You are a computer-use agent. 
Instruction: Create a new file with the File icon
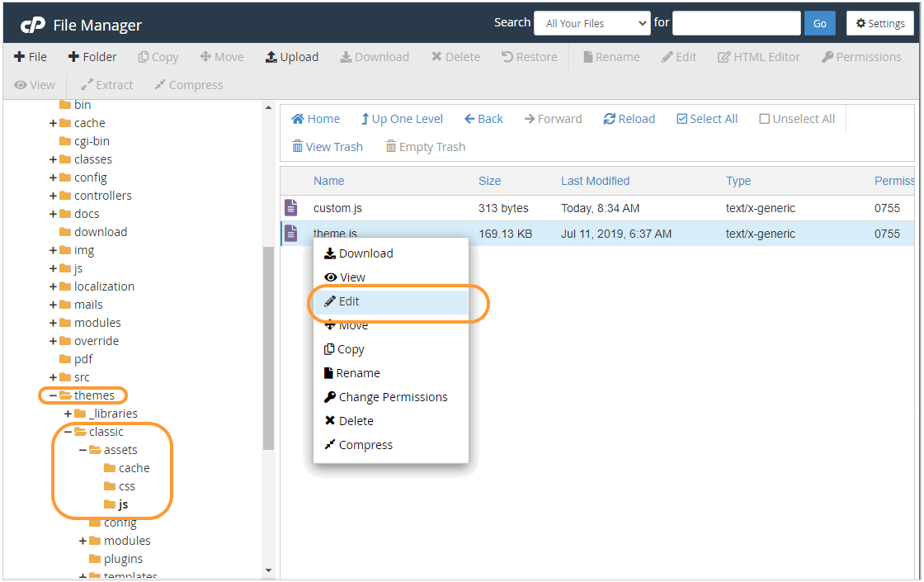coord(31,56)
